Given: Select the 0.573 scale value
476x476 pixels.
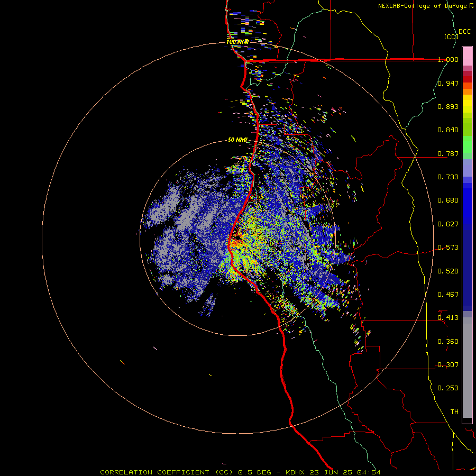Looking at the screenshot, I should pyautogui.click(x=448, y=248).
